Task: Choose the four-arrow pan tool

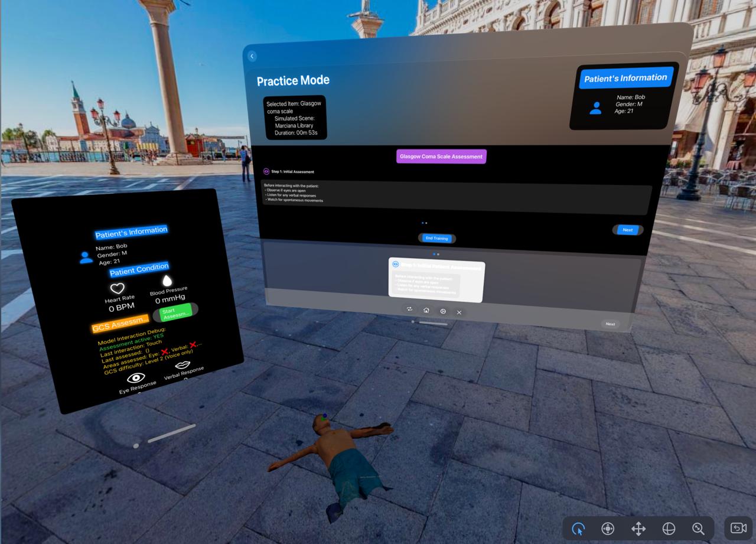Action: pos(638,529)
